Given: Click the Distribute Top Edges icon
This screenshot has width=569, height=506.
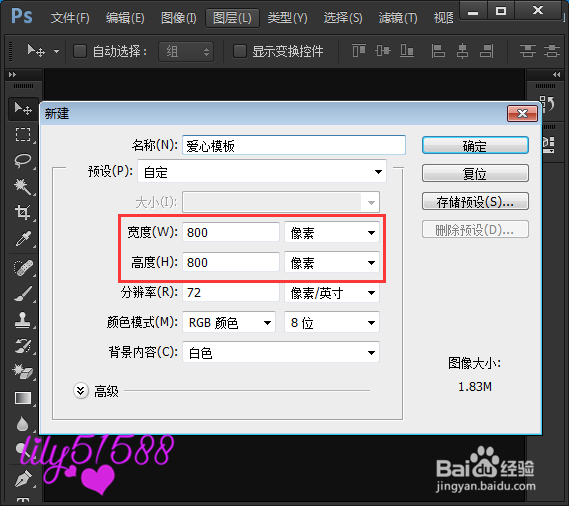Looking at the screenshot, I should [x=527, y=51].
